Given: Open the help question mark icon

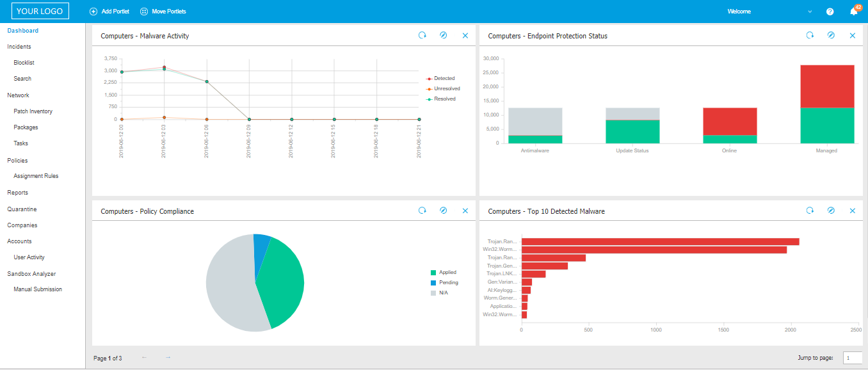Looking at the screenshot, I should click(830, 12).
